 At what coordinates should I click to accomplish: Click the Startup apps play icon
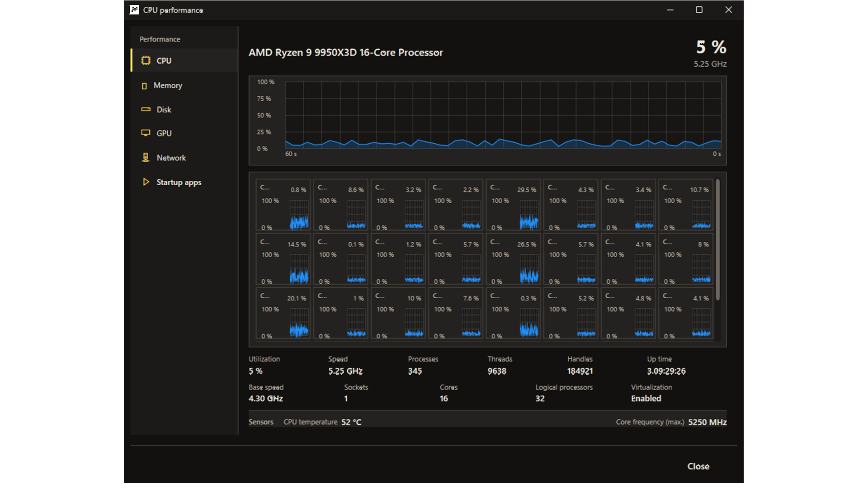(146, 182)
